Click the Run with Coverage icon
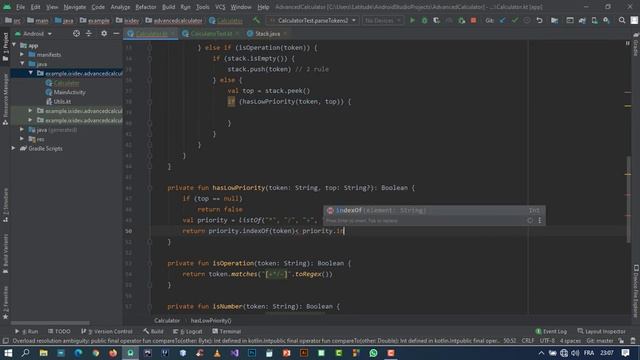640x360 pixels. (436, 20)
